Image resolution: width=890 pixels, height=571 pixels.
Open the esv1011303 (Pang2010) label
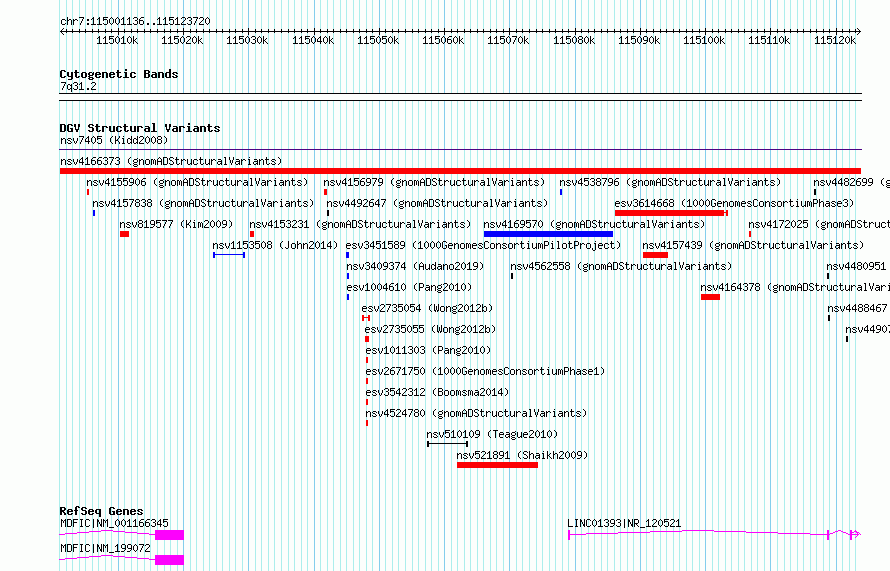pyautogui.click(x=428, y=350)
